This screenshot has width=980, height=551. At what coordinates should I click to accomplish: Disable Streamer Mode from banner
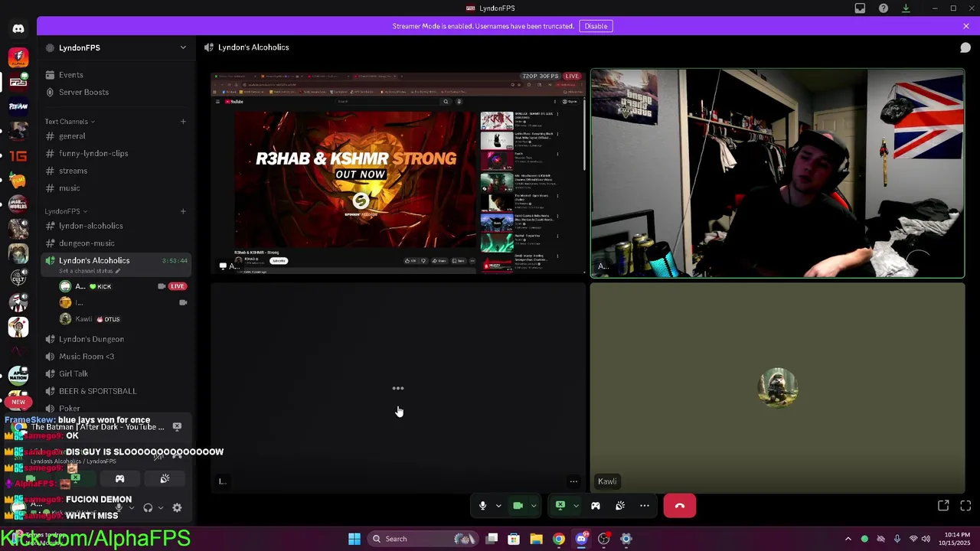point(596,26)
